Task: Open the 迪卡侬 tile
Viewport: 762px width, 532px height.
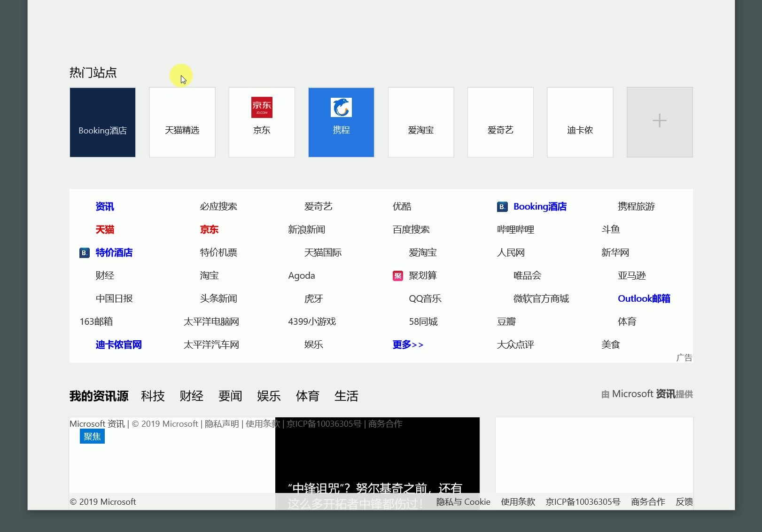Action: click(x=580, y=122)
